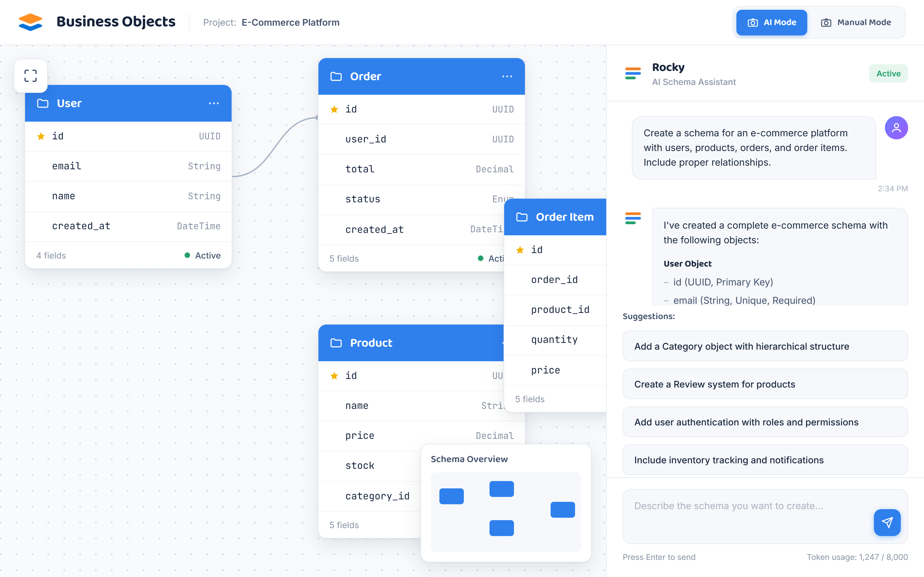Click the primary key star on Order id
The height and width of the screenshot is (577, 924).
pos(334,109)
